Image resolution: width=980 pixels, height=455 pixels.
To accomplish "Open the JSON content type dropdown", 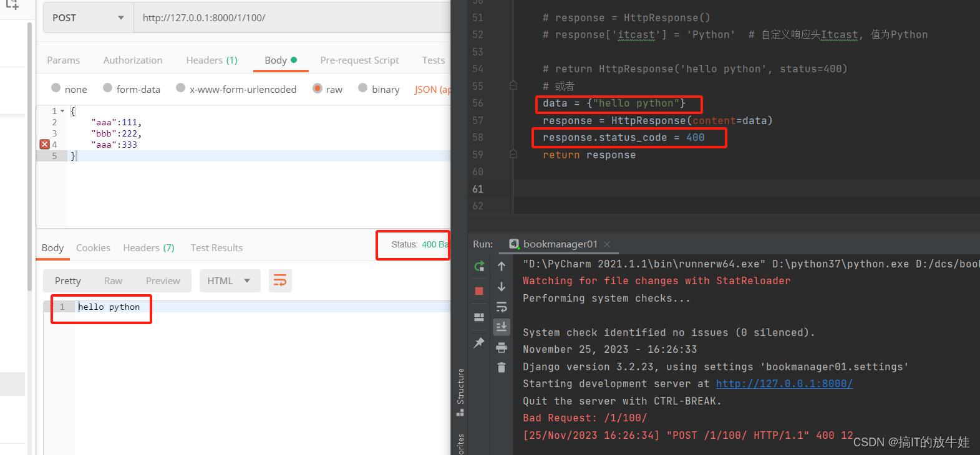I will 432,90.
